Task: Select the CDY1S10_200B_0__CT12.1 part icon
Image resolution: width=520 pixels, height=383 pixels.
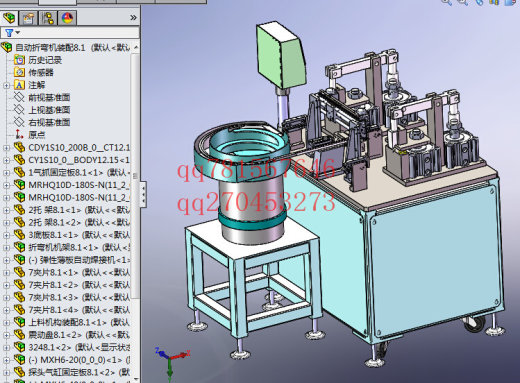Action: tap(19, 147)
